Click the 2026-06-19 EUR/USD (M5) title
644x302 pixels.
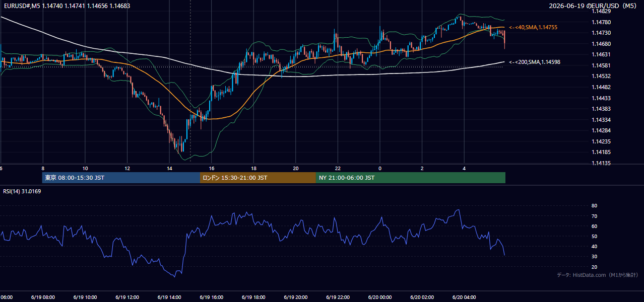pyautogui.click(x=594, y=6)
